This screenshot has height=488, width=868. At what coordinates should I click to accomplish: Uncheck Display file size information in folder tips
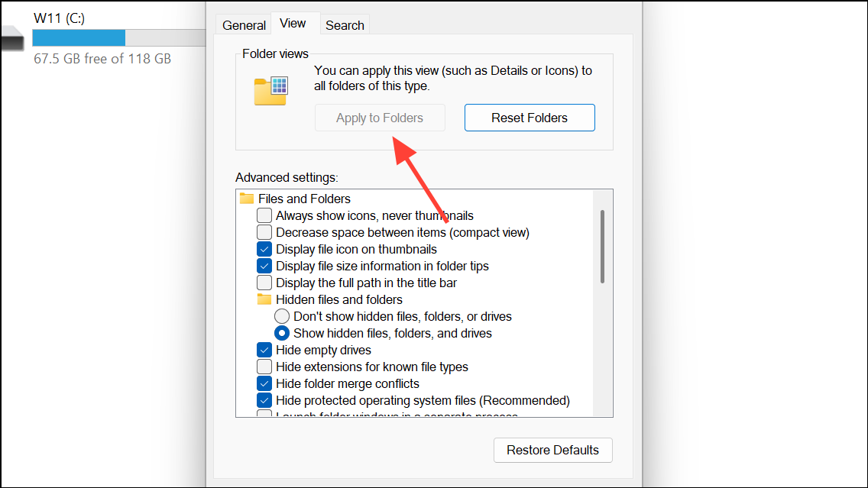264,266
